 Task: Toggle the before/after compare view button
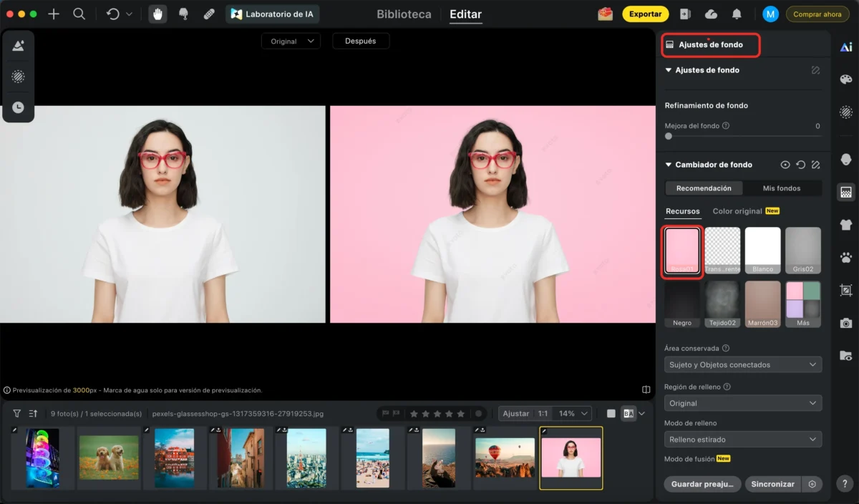pos(628,414)
